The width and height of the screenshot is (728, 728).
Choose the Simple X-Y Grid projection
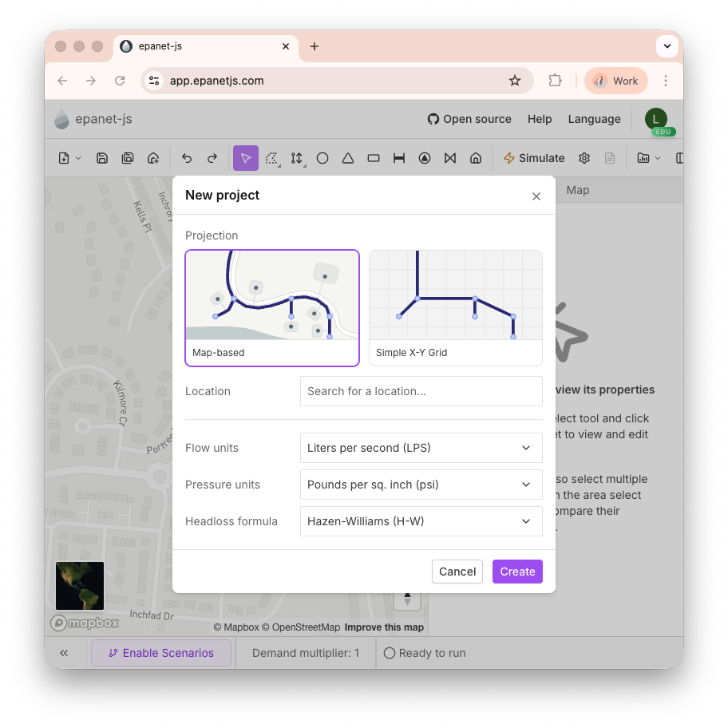click(456, 307)
